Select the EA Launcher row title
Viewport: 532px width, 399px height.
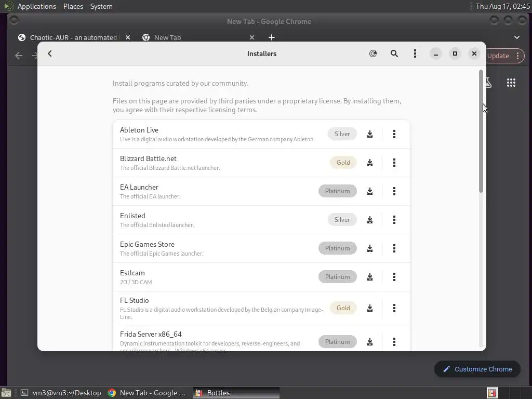click(x=139, y=187)
